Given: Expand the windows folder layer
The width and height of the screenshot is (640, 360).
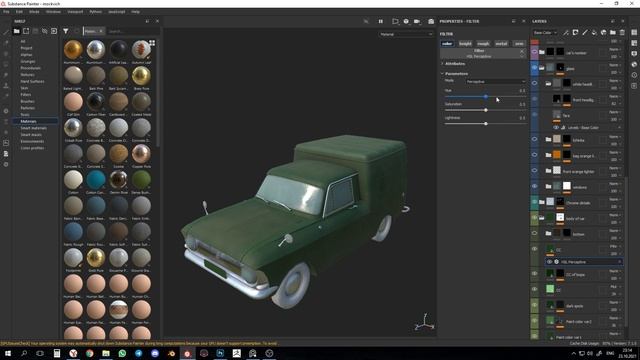Looking at the screenshot, I should point(548,187).
